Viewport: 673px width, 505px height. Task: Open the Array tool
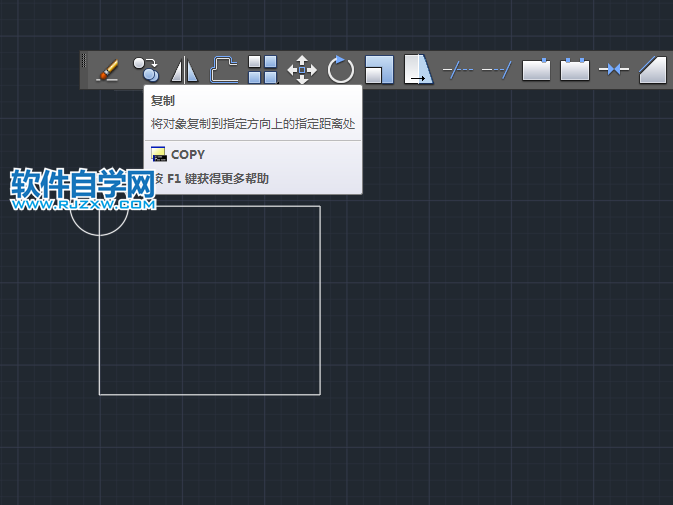pos(262,69)
